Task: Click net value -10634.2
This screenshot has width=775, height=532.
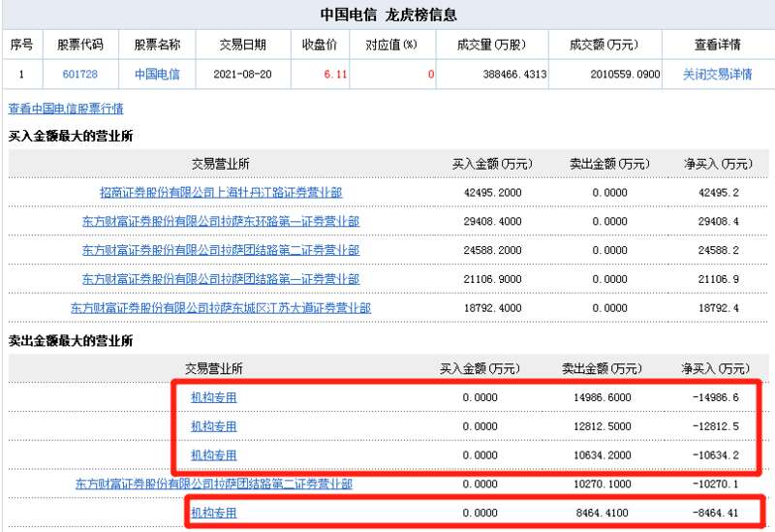Action: 716,454
